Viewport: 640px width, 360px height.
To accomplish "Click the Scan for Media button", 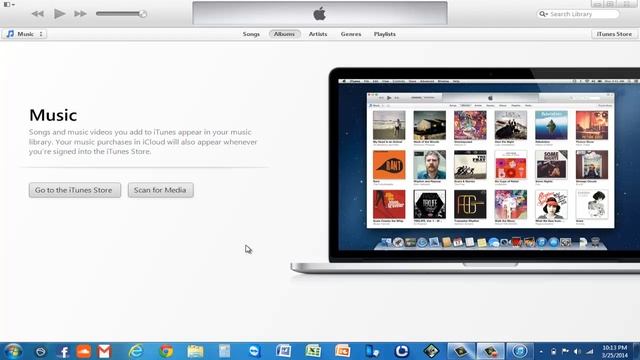I will pos(160,190).
